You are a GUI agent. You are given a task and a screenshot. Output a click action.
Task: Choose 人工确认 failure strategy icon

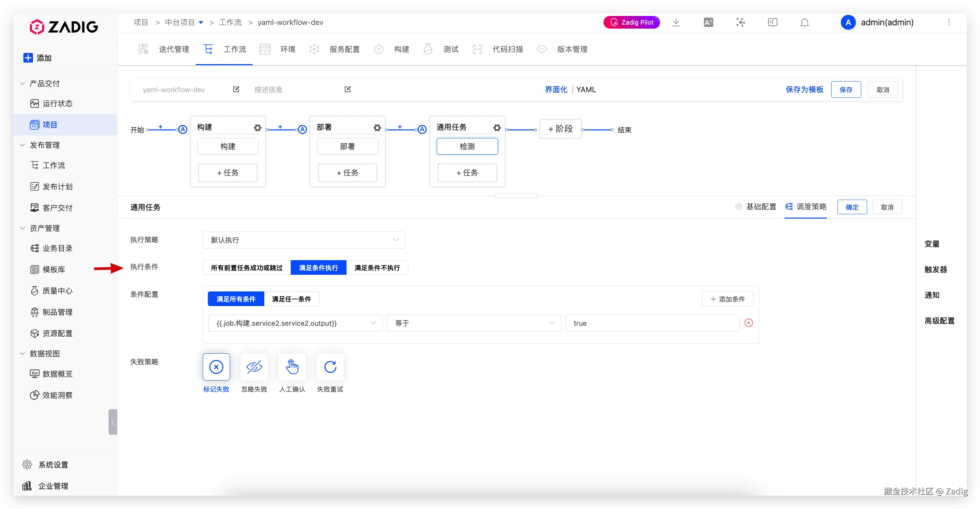click(x=292, y=367)
